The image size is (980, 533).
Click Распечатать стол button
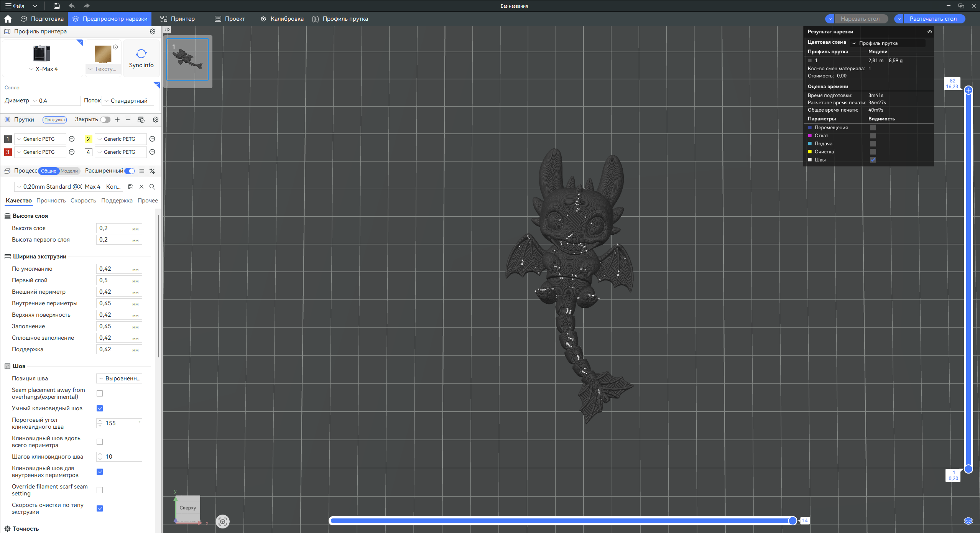934,19
